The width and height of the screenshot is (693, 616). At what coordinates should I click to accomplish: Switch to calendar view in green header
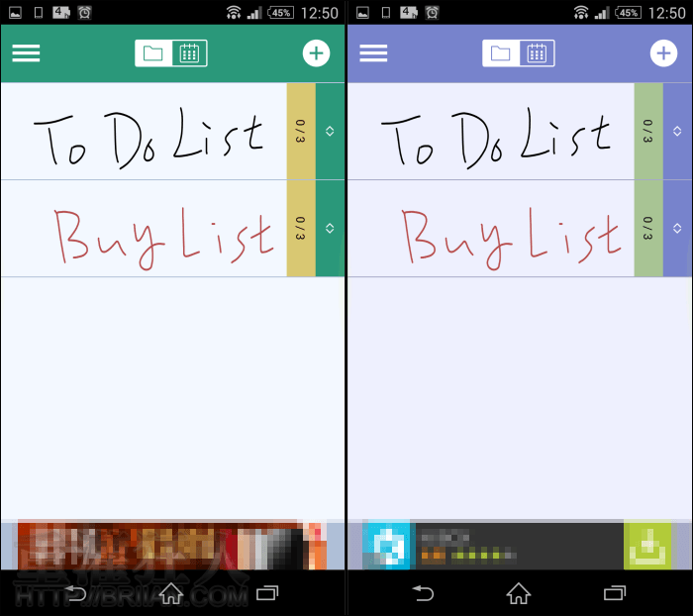pos(189,53)
